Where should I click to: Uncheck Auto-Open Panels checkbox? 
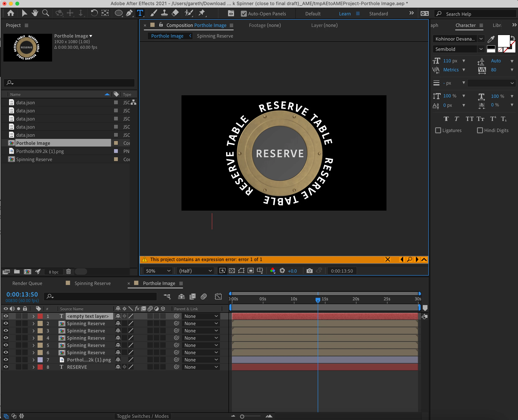[x=244, y=14]
